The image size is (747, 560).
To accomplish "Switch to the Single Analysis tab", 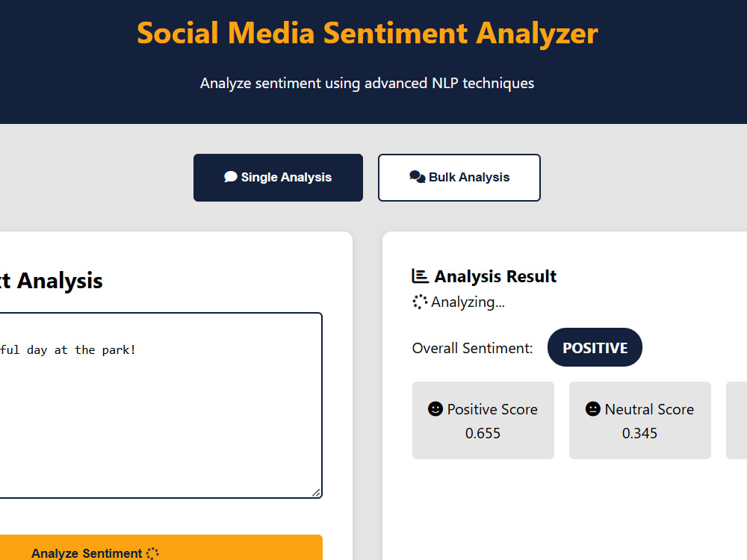I will tap(278, 178).
